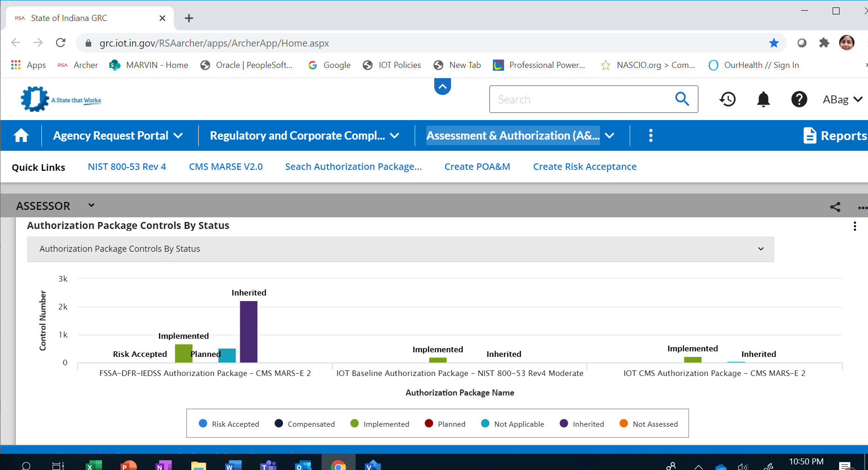The width and height of the screenshot is (868, 470).
Task: Expand the Authorization Package Controls By Status dropdown
Action: coord(760,249)
